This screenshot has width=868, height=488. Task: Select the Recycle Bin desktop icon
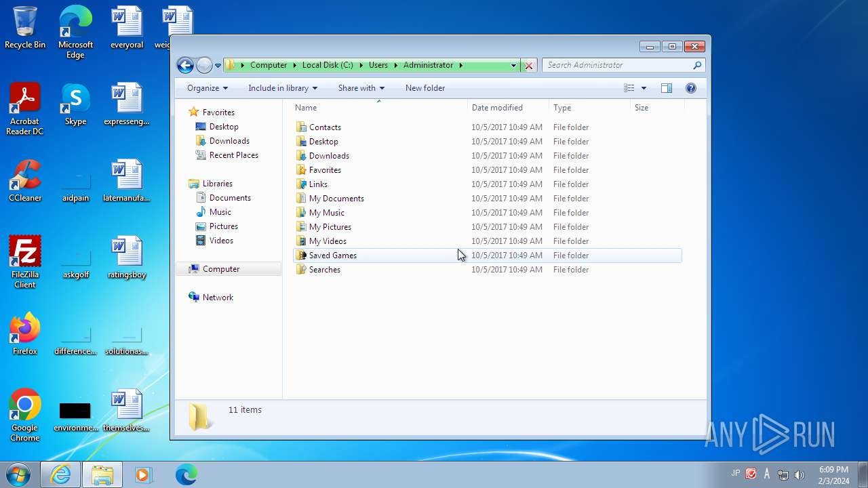[x=25, y=28]
